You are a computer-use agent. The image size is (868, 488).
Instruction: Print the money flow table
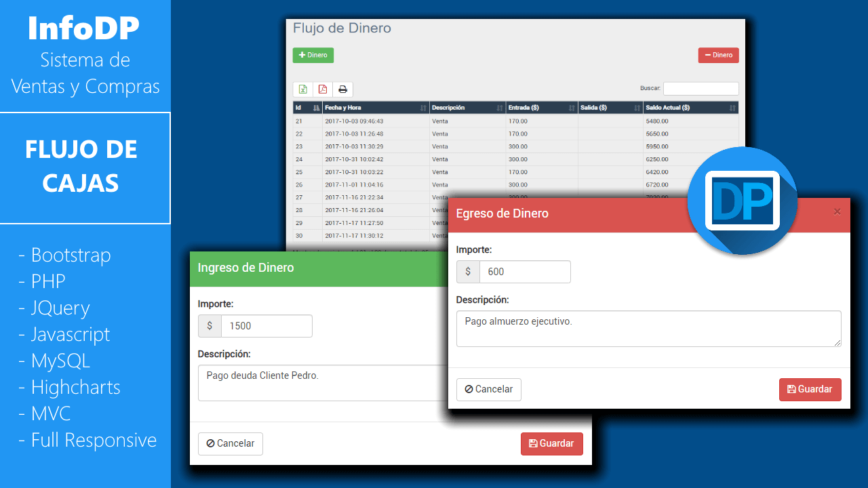point(343,89)
